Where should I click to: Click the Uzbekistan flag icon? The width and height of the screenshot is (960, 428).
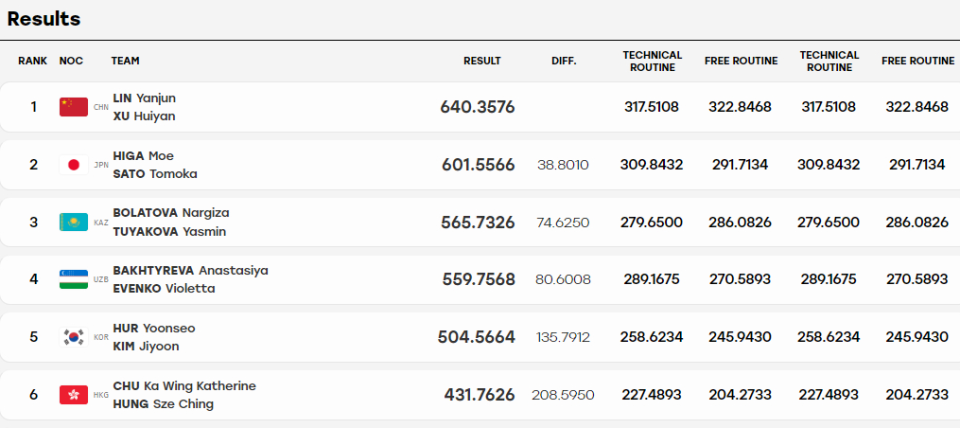(73, 279)
